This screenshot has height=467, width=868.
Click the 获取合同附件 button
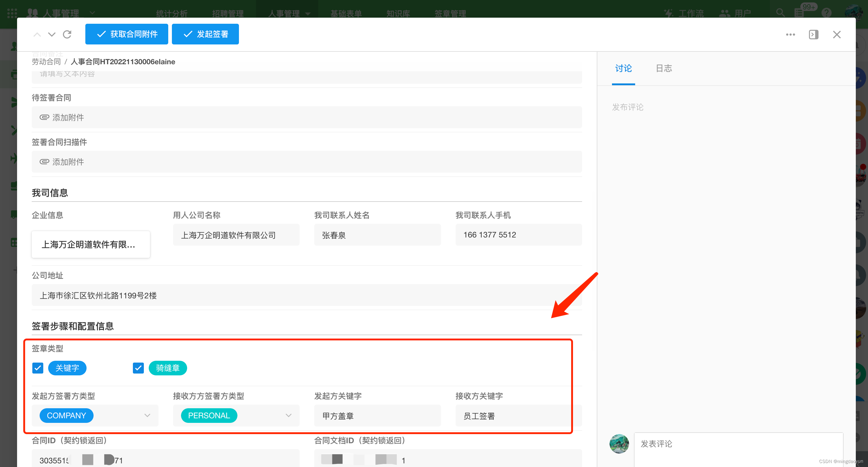[x=127, y=34]
